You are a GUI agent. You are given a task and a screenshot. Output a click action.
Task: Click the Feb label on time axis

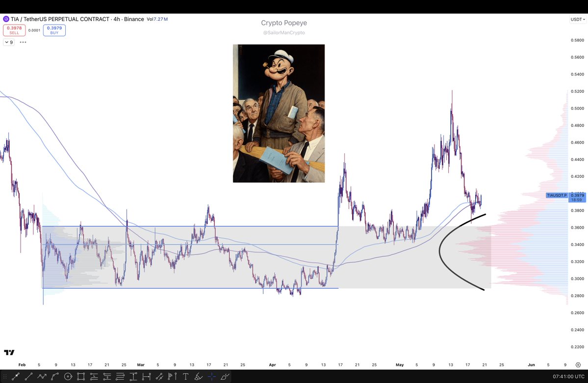(22, 365)
